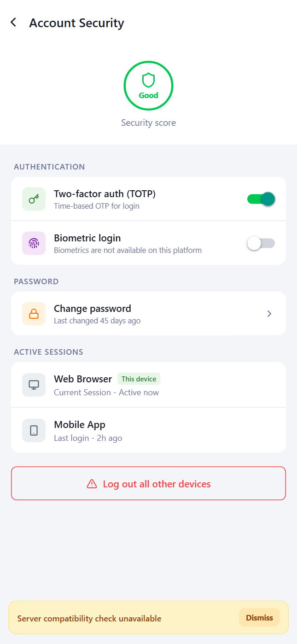Click the "This device" badge

tap(139, 379)
